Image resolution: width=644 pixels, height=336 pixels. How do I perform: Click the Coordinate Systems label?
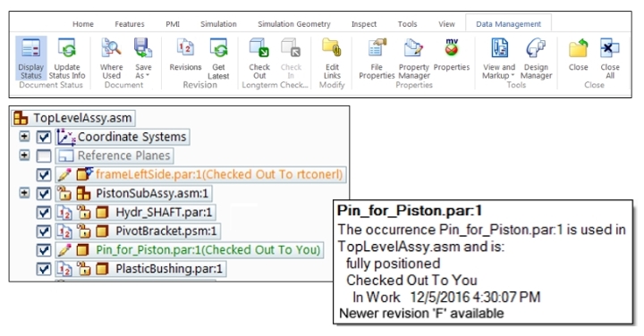131,137
